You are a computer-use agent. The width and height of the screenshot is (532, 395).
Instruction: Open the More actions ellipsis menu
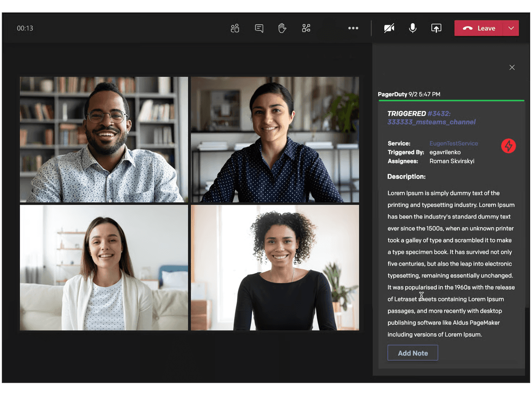[353, 28]
